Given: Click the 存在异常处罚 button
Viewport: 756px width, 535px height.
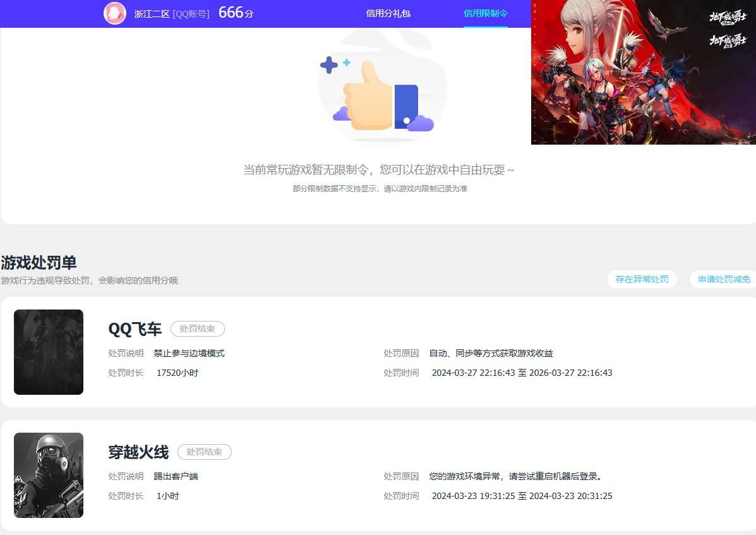Looking at the screenshot, I should click(642, 280).
